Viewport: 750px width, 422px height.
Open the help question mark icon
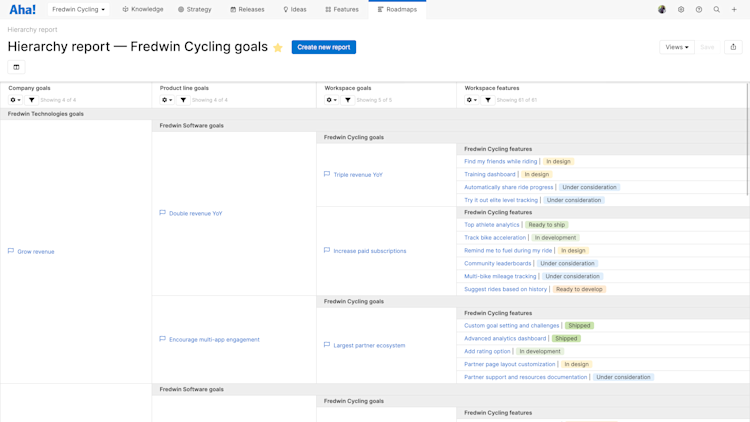[699, 10]
